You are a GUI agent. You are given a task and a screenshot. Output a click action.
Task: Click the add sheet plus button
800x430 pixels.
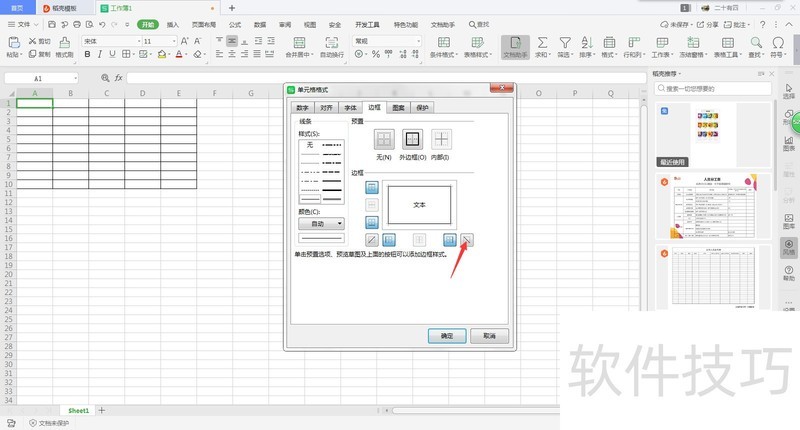[102, 410]
